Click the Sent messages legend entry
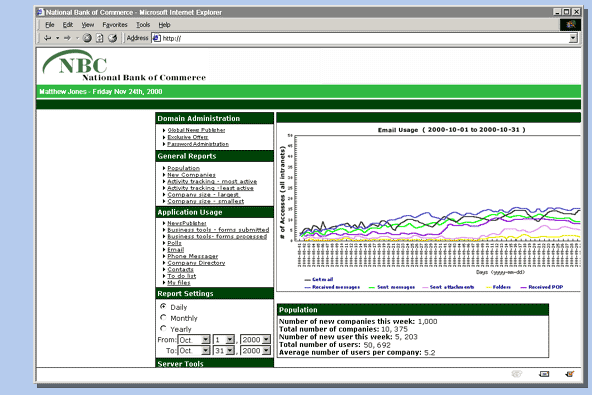This screenshot has width=592, height=395. (392, 287)
